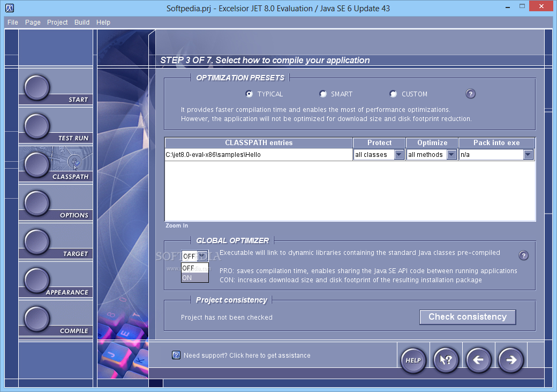The image size is (557, 392).
Task: Open help for Optimization Presets
Action: 470,94
